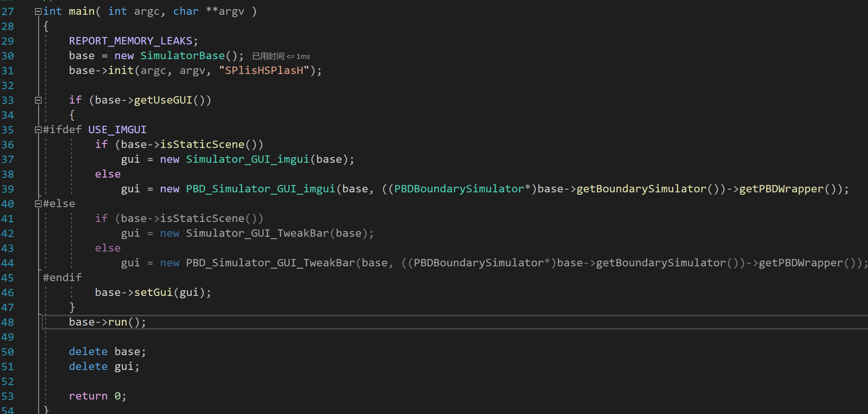Viewport: 868px width, 414px height.
Task: Collapse the main function fold box
Action: click(38, 12)
